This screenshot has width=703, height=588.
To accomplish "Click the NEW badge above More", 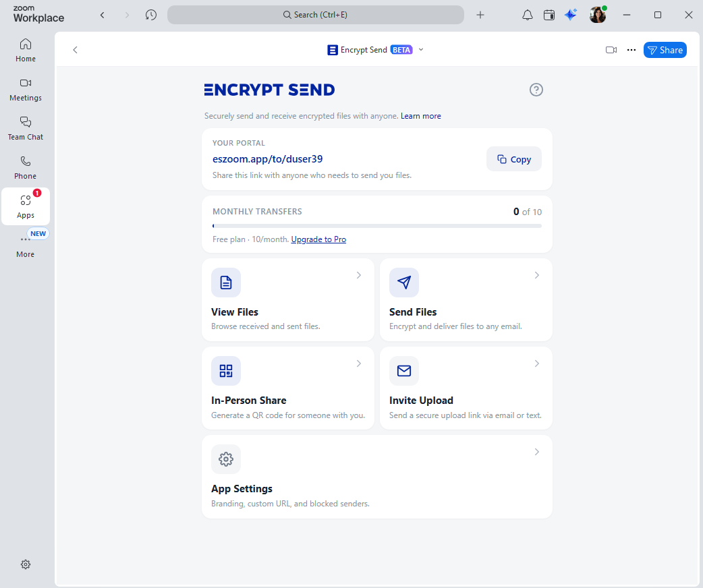I will tap(38, 233).
